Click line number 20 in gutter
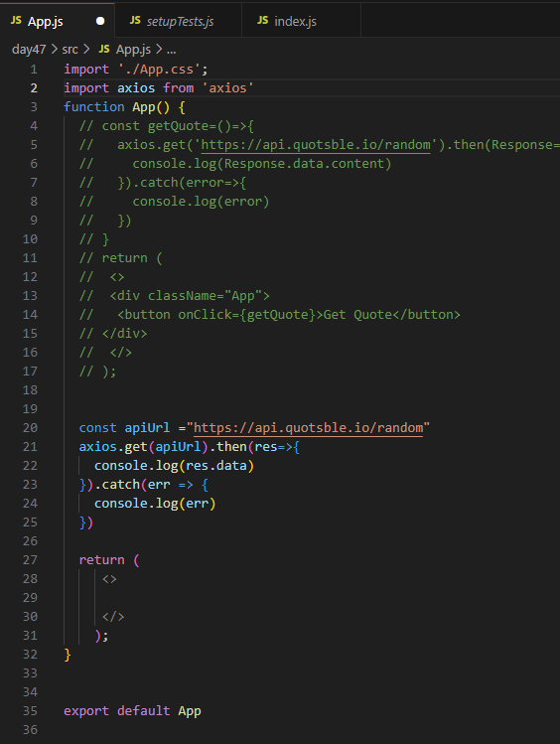 point(30,428)
